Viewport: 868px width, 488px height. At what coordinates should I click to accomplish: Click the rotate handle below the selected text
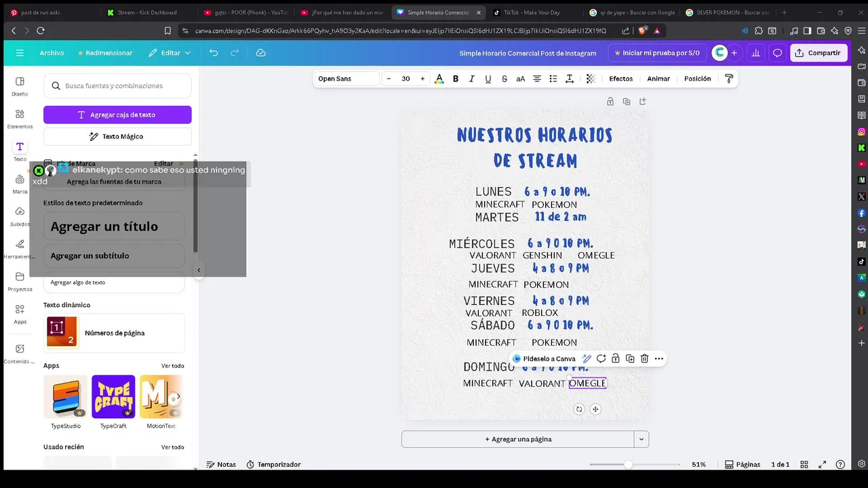(x=579, y=409)
